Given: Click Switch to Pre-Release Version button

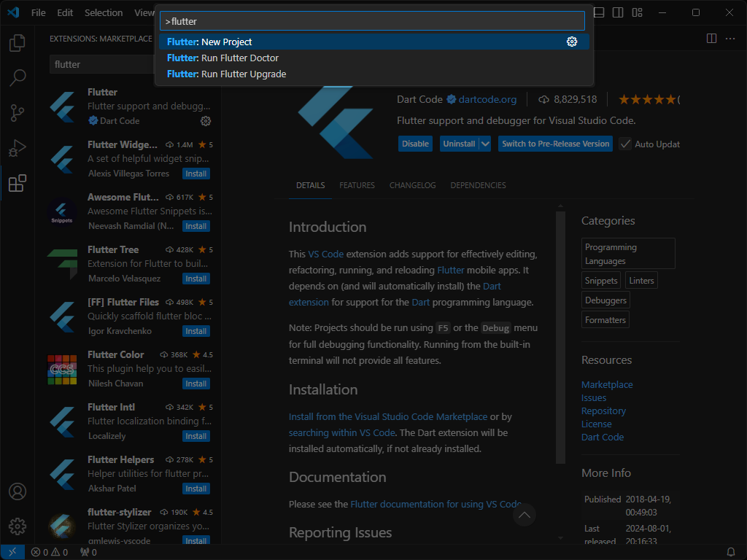Looking at the screenshot, I should [x=555, y=144].
